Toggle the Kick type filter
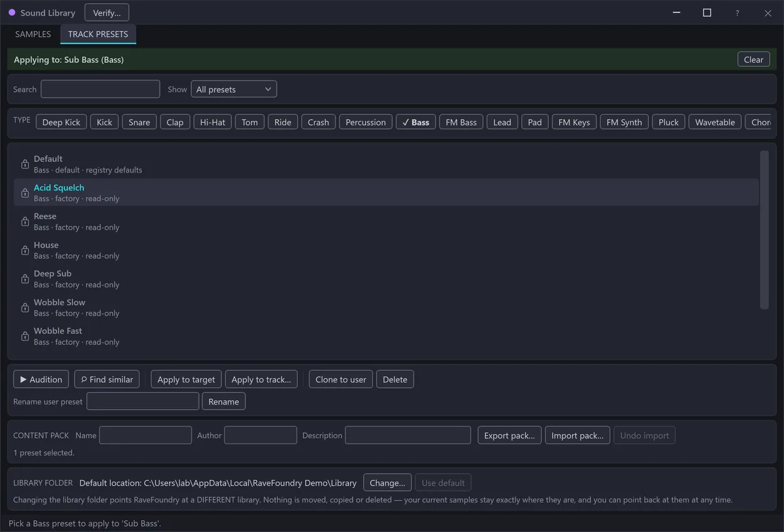 pyautogui.click(x=105, y=122)
